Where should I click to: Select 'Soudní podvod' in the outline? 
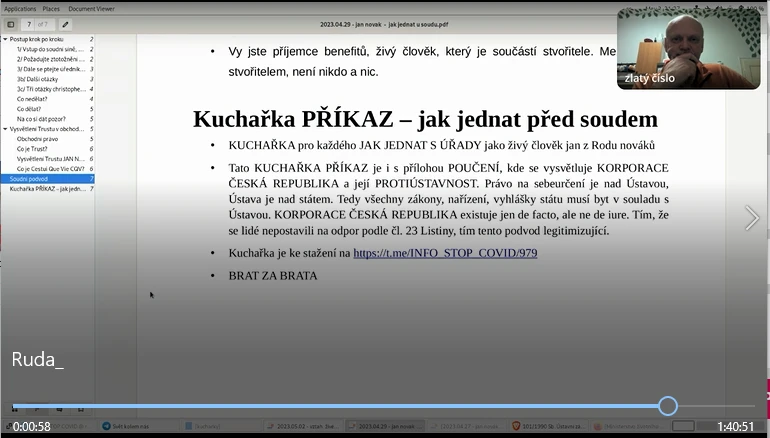tap(30, 179)
